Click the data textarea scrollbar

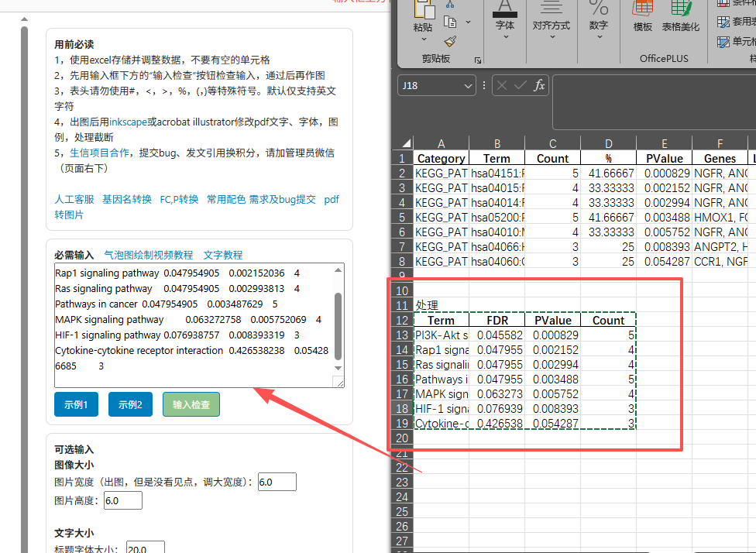coord(338,325)
